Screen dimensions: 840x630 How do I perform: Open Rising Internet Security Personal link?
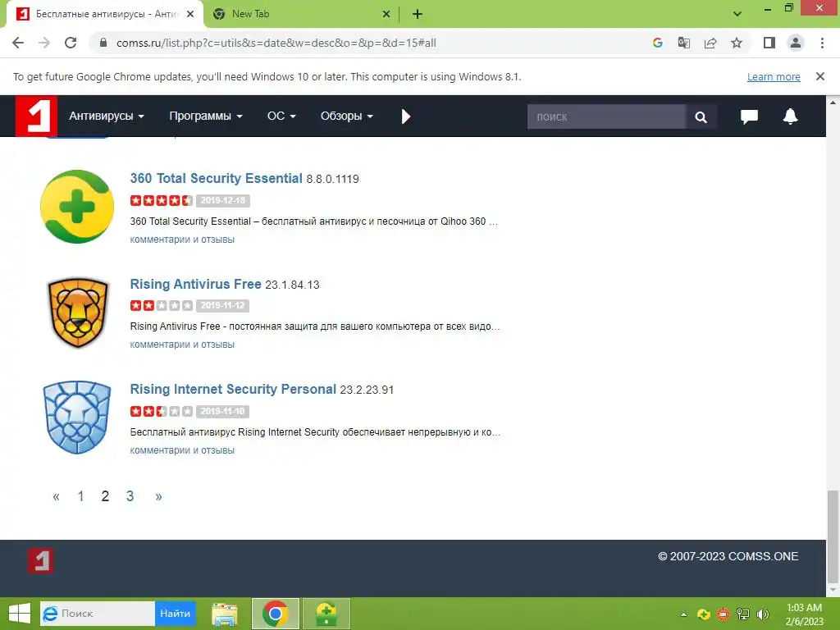(x=233, y=389)
